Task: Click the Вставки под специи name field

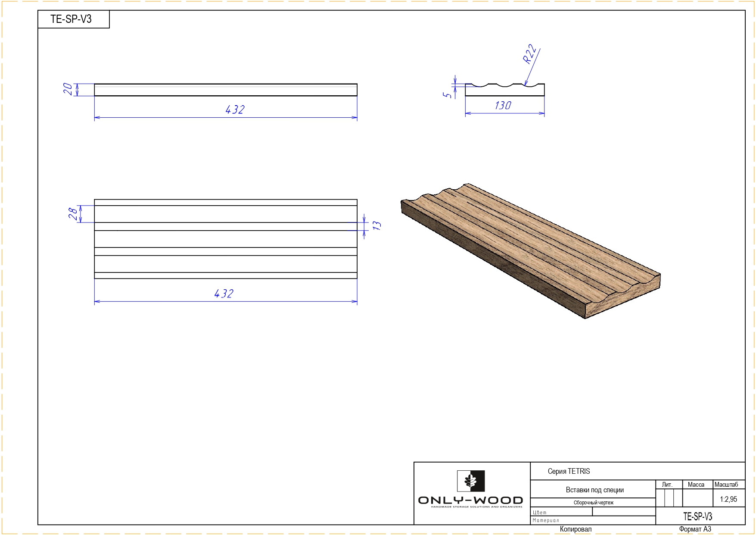Action: (x=594, y=490)
